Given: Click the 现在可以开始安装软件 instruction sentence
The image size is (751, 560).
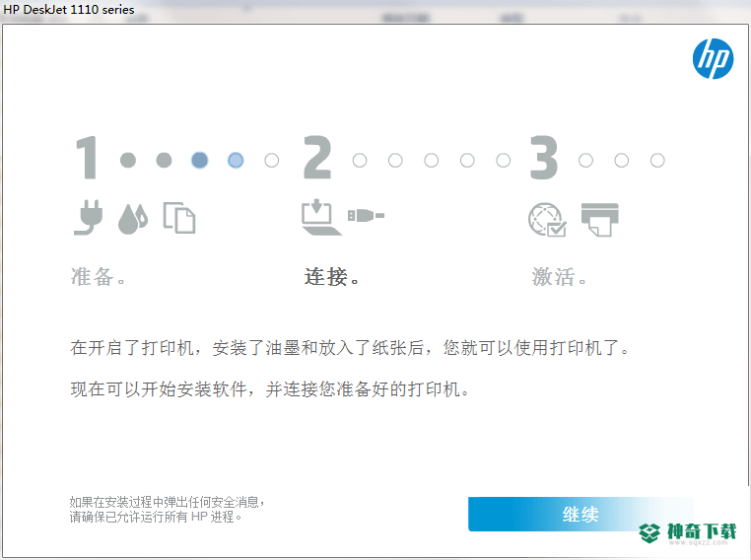Looking at the screenshot, I should (x=270, y=389).
